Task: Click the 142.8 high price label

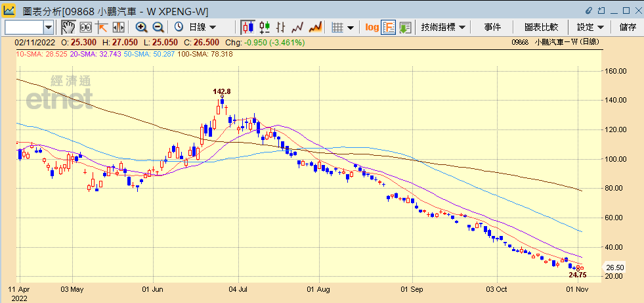Action: click(221, 91)
